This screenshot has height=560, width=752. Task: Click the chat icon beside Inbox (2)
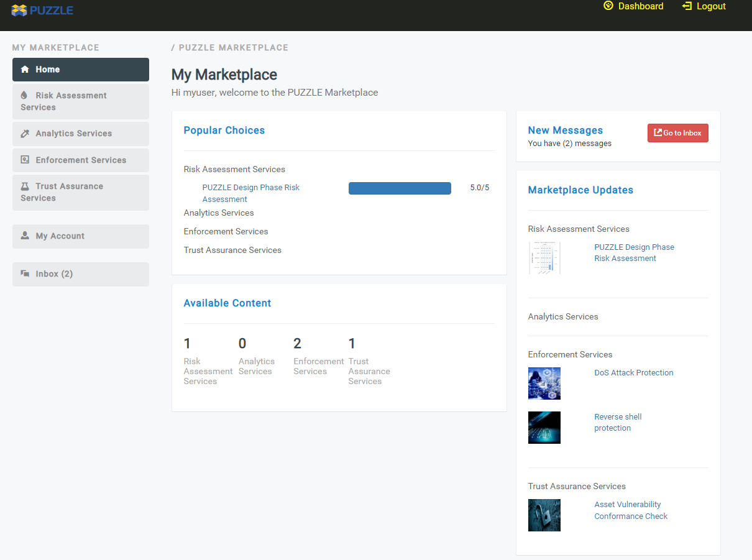point(25,273)
